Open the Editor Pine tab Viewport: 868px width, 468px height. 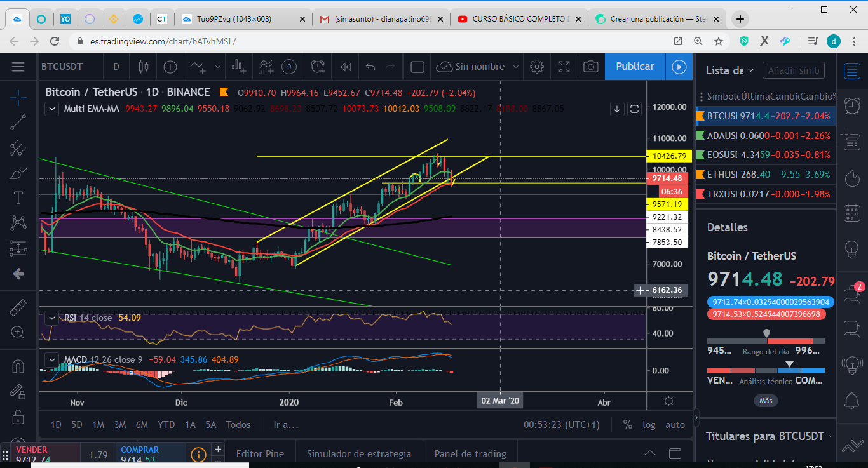[x=260, y=454]
